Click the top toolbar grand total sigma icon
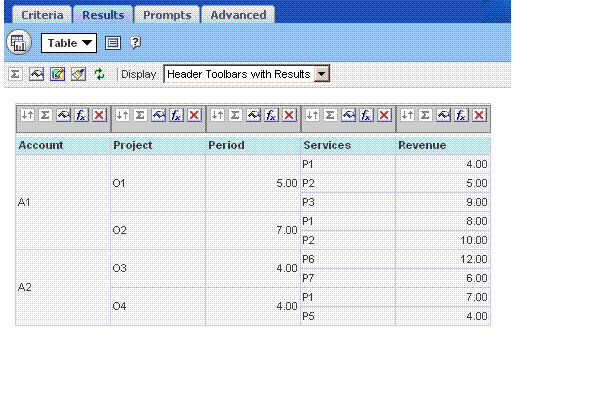This screenshot has height=400, width=600. click(15, 74)
